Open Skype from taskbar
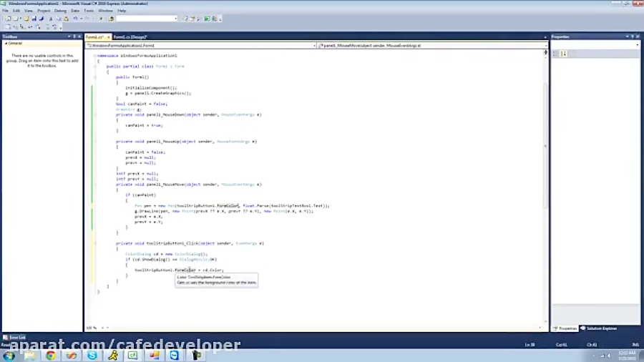644x362 pixels. [92, 356]
